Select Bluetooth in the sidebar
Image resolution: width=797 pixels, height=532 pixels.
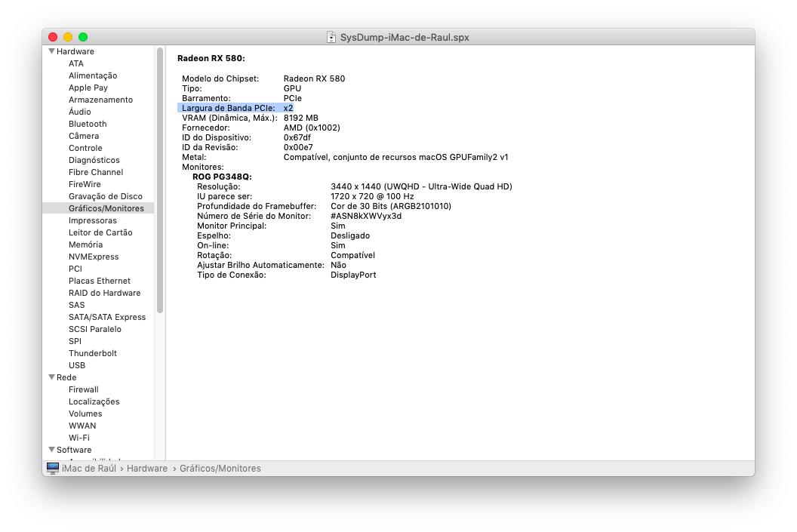coord(88,124)
